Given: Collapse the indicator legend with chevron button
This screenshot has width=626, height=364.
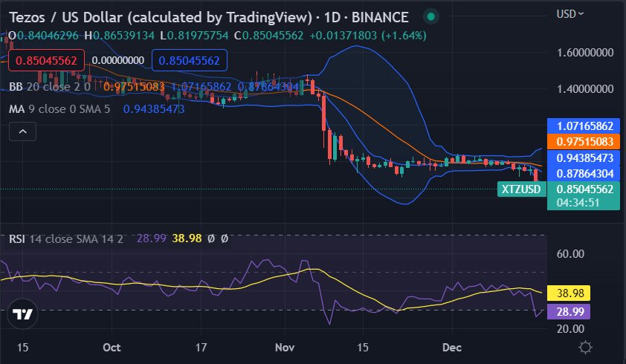Looking at the screenshot, I should (x=23, y=131).
